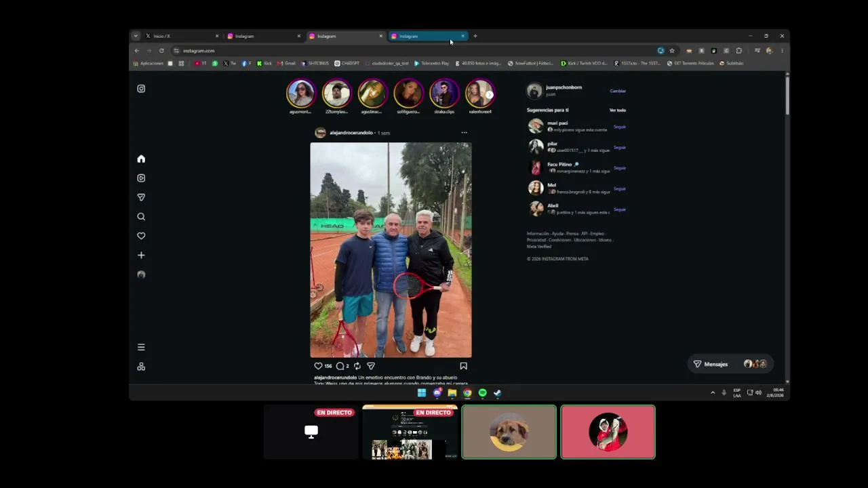Open the Meta apps icon at sidebar bottom
Screen dimensions: 868x488
click(141, 367)
